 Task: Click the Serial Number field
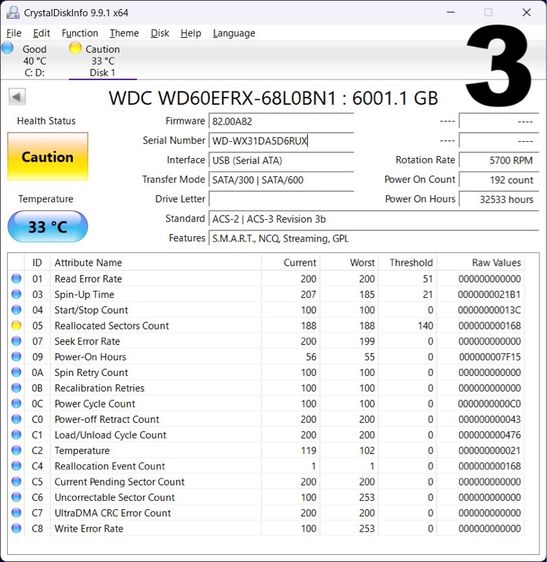click(281, 140)
